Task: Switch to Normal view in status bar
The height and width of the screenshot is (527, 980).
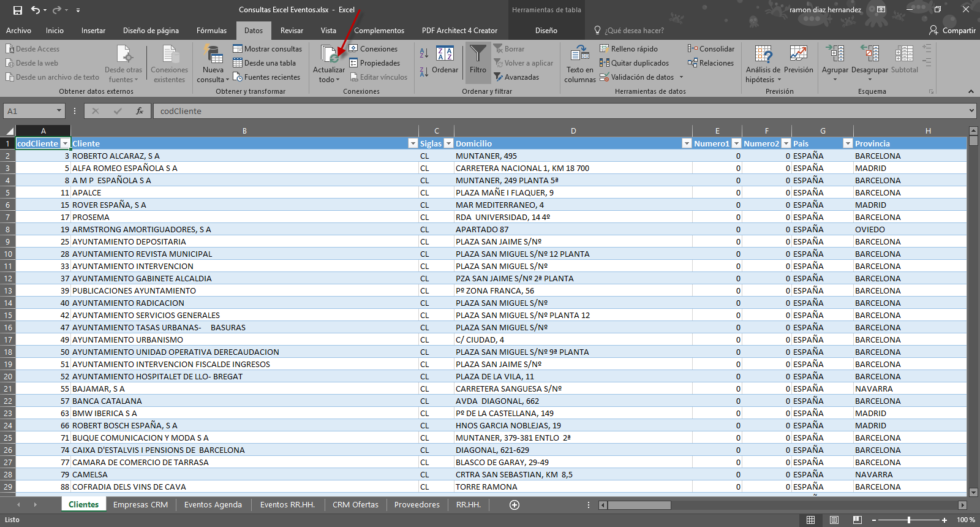Action: [810, 520]
